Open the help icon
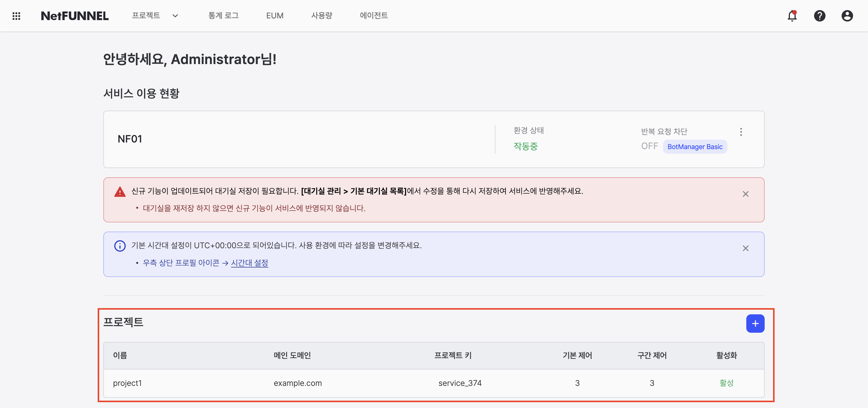Image resolution: width=868 pixels, height=408 pixels. (820, 16)
